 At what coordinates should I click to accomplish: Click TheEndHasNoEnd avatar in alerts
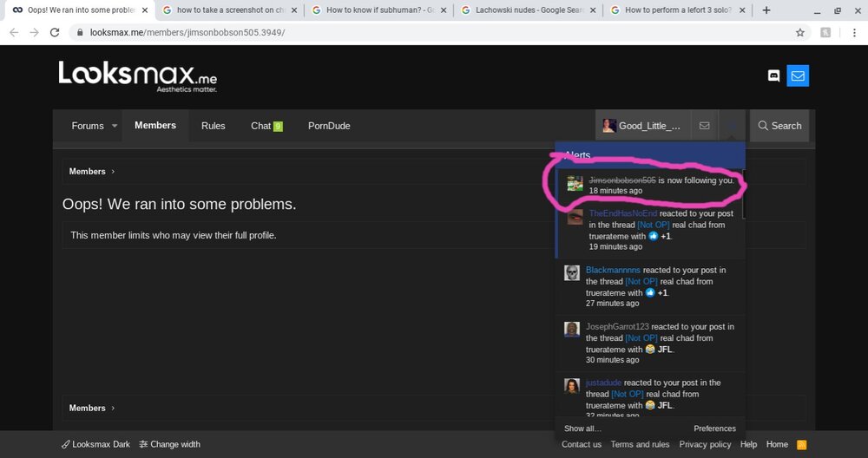click(x=575, y=217)
